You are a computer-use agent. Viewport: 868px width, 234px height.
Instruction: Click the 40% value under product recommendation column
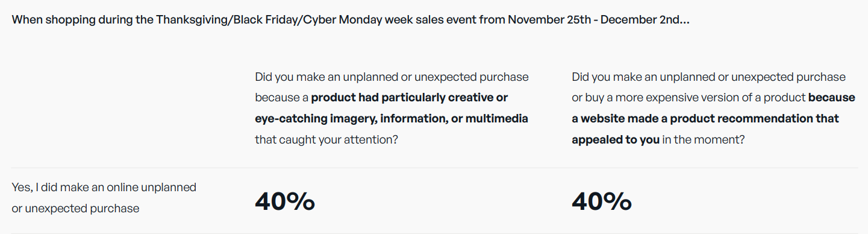pos(601,201)
